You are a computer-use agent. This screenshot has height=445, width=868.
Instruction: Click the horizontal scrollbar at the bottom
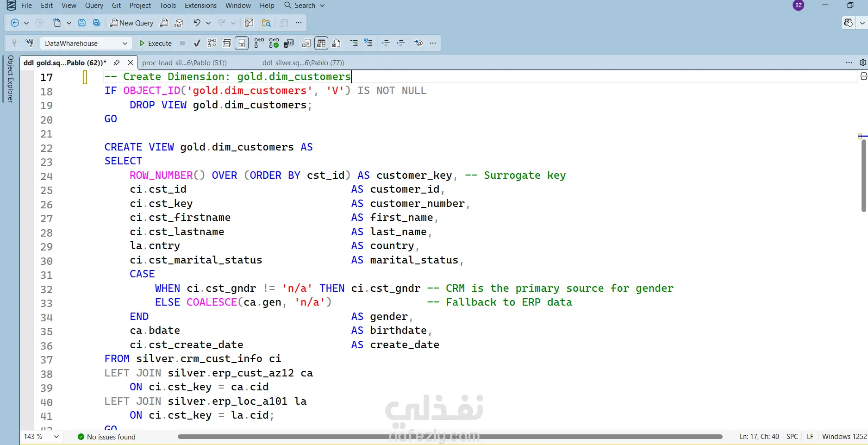tap(450, 436)
